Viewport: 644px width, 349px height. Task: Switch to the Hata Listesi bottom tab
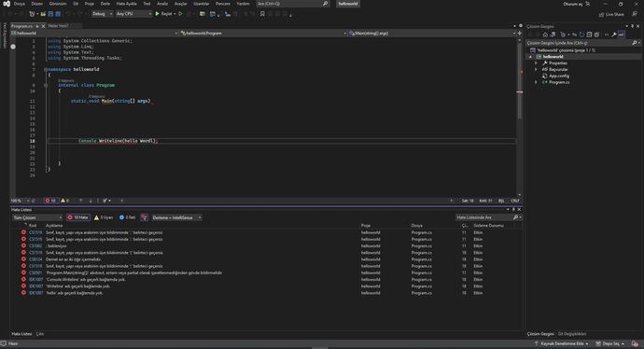[x=21, y=334]
